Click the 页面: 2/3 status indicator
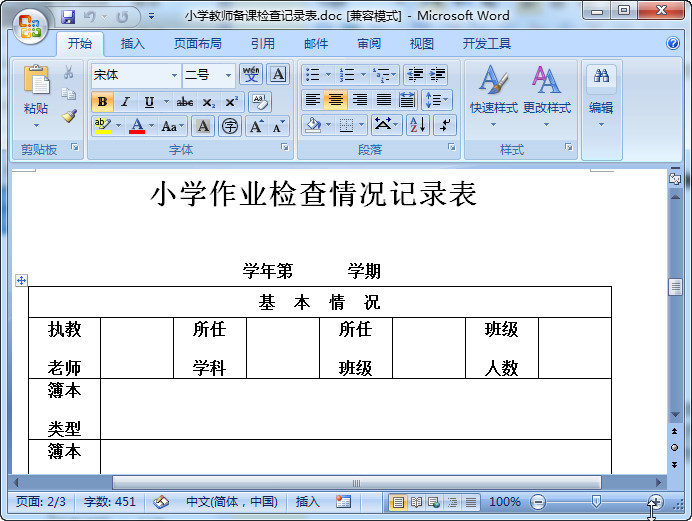The width and height of the screenshot is (692, 521). pos(41,502)
